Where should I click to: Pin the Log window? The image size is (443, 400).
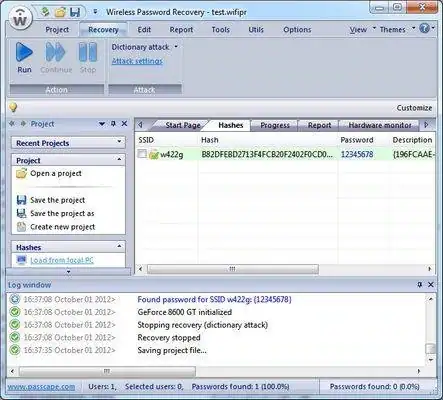[420, 285]
